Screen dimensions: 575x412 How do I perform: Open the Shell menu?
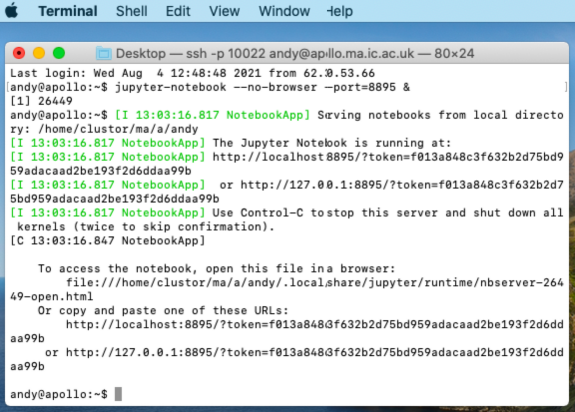coord(132,11)
